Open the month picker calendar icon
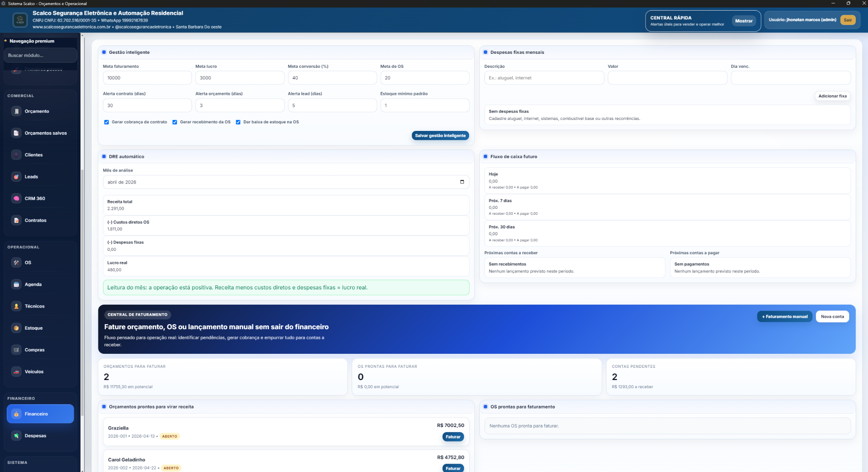Viewport: 868px width, 472px height. click(462, 182)
